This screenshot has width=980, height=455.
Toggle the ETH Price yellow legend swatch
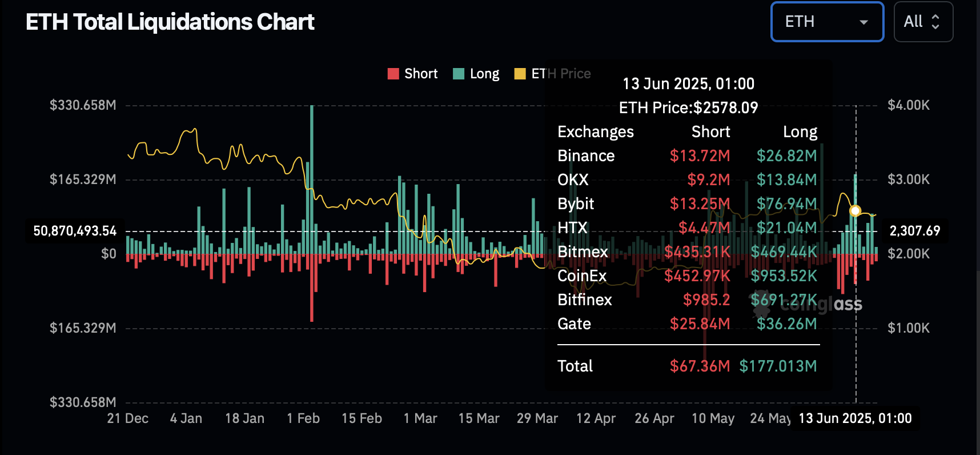coord(520,74)
